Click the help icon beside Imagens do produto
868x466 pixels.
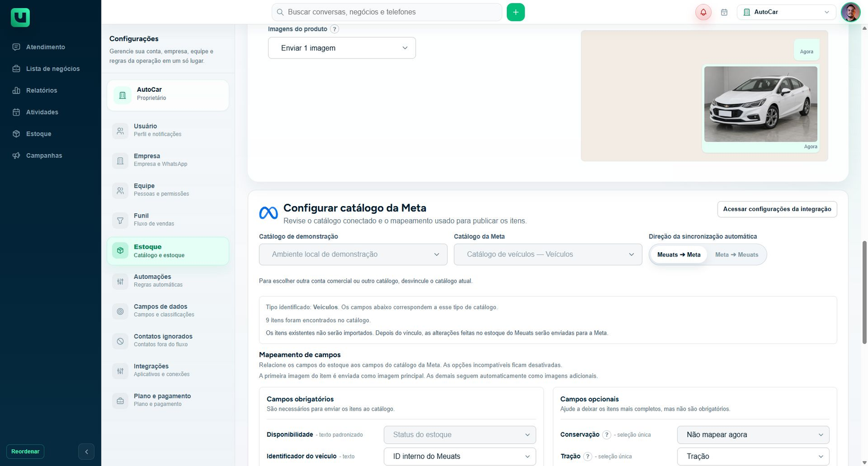pos(335,29)
